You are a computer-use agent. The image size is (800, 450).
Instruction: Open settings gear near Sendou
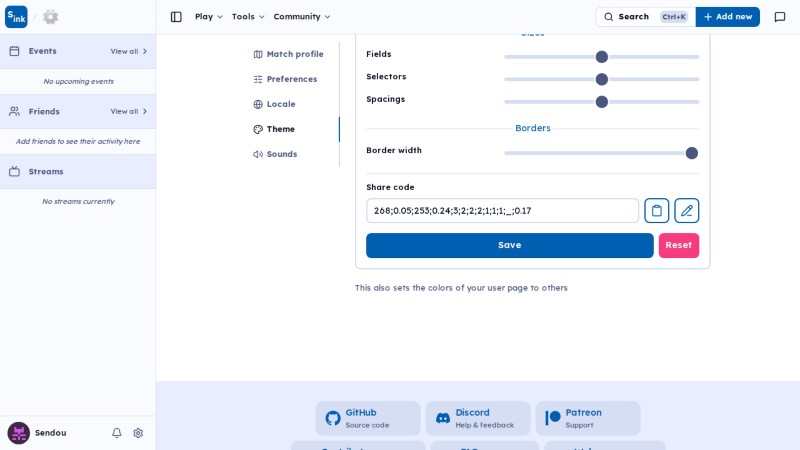coord(138,433)
